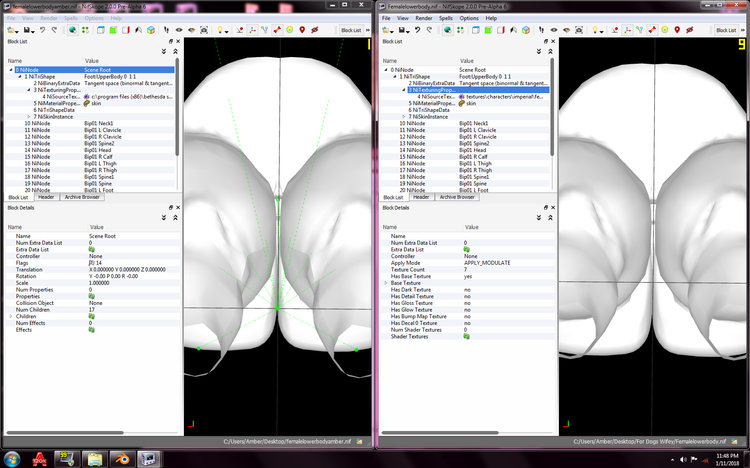Blue top-view icon in left window toolbar

(101, 30)
